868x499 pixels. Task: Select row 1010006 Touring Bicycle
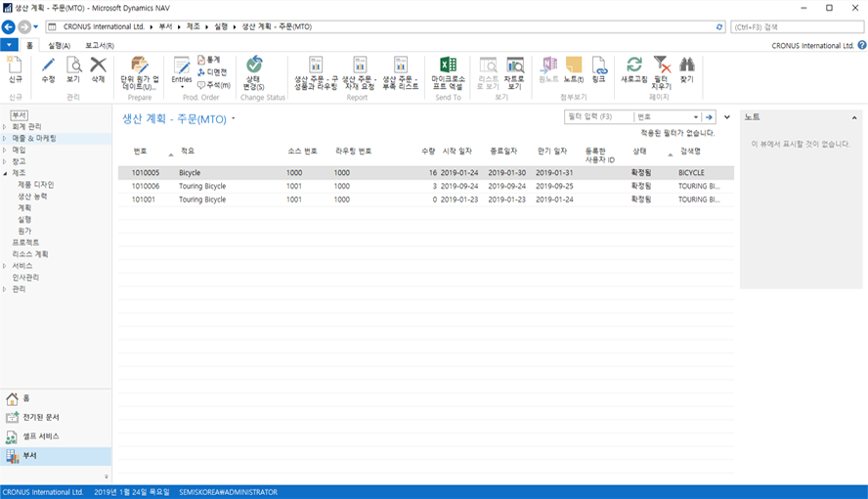[426, 186]
